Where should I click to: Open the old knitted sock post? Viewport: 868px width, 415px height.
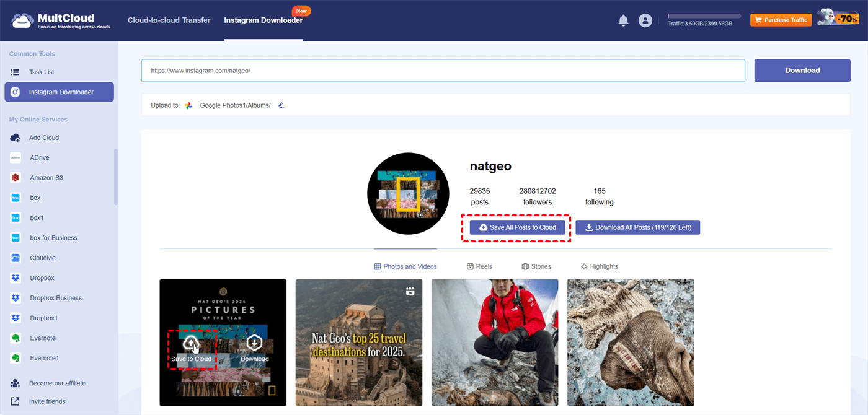(x=631, y=343)
